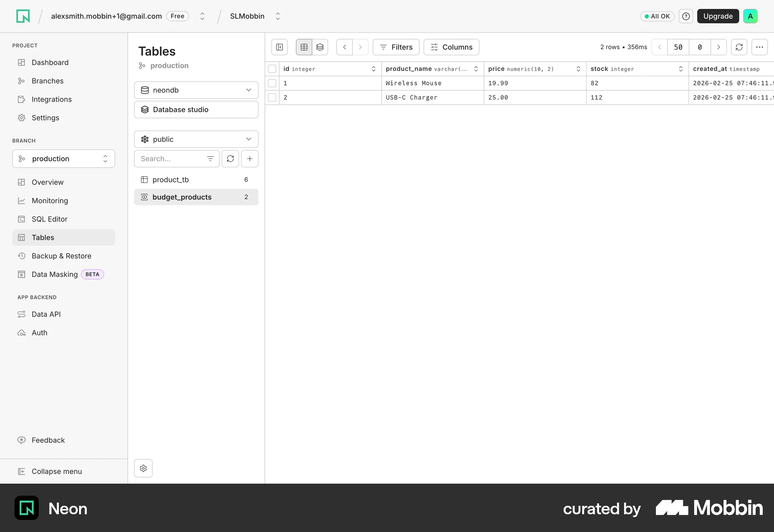Open Data Masking beta menu item
The image size is (774, 532).
(x=64, y=274)
